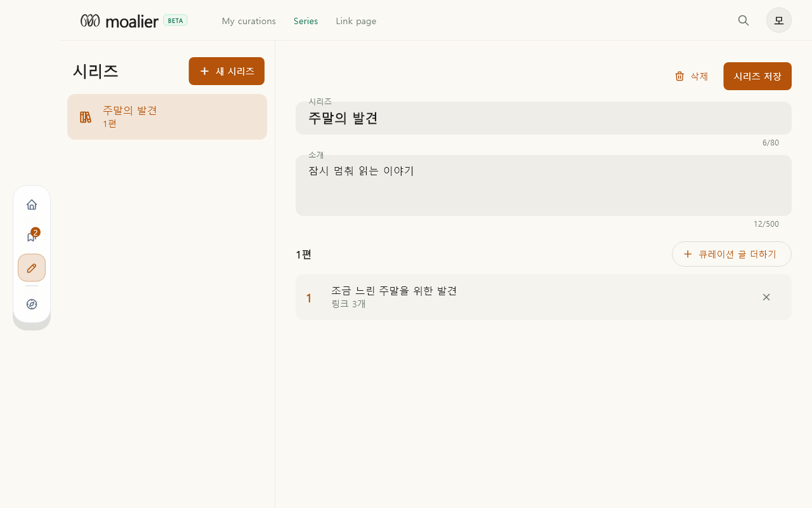
Task: Switch to the Series tab
Action: (x=306, y=21)
